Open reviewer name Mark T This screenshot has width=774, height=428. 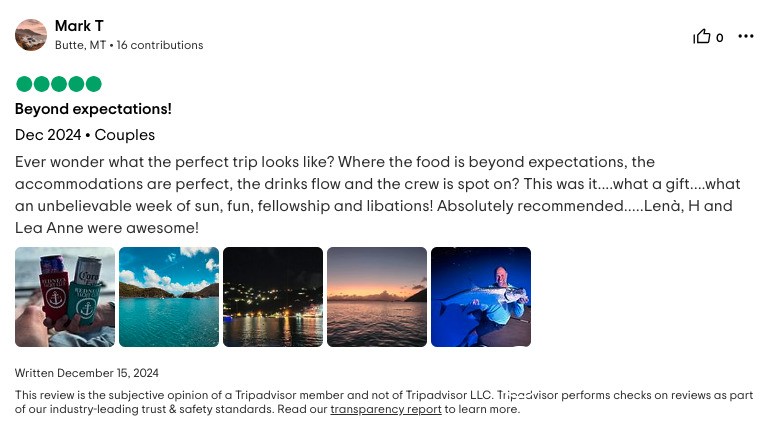(x=79, y=26)
